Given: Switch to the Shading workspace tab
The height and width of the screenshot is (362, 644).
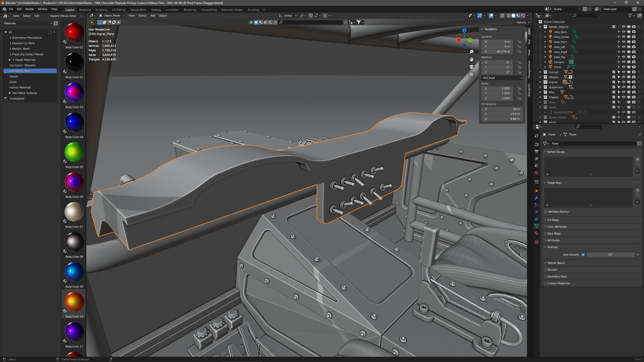Looking at the screenshot, I should pos(155,10).
